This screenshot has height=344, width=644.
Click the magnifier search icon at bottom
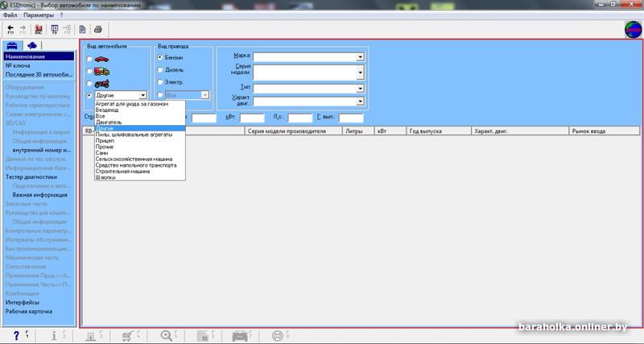pyautogui.click(x=168, y=335)
